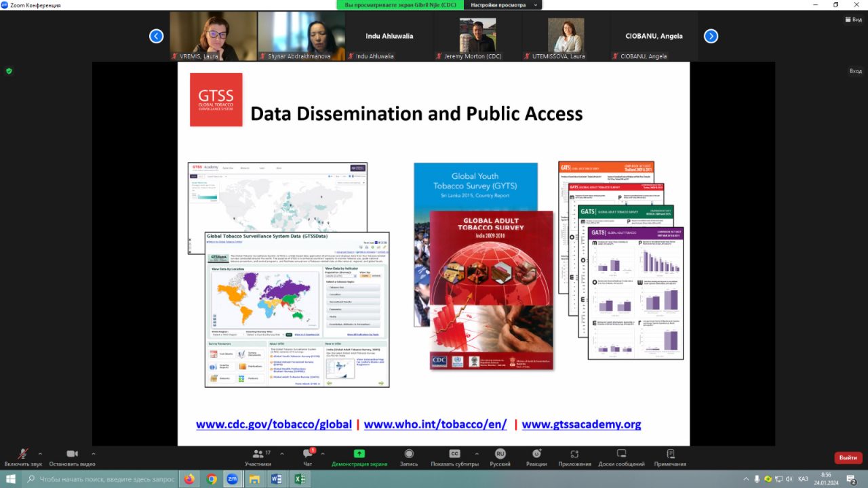Image resolution: width=868 pixels, height=488 pixels.
Task: Open Excel from the Windows taskbar
Action: click(x=298, y=479)
